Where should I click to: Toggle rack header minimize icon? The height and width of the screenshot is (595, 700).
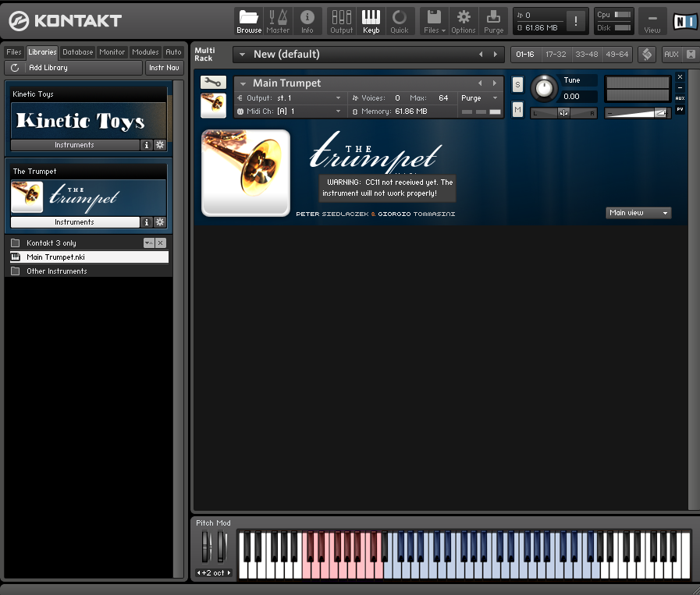click(x=647, y=55)
